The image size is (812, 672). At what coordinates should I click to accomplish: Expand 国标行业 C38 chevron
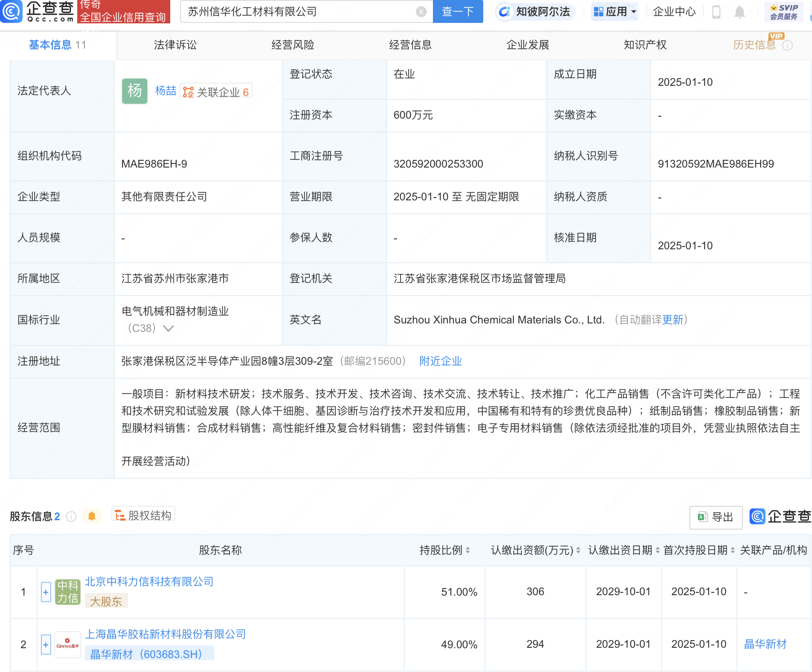click(x=168, y=329)
